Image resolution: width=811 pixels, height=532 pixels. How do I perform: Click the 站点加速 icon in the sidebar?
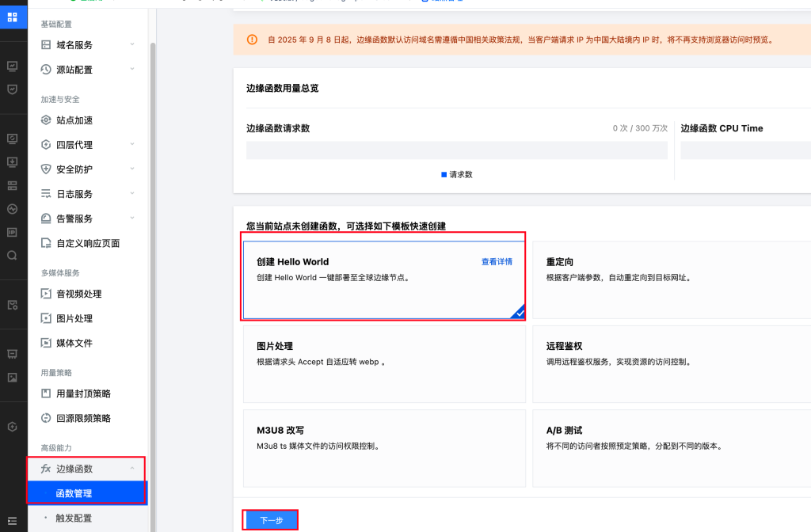(46, 120)
